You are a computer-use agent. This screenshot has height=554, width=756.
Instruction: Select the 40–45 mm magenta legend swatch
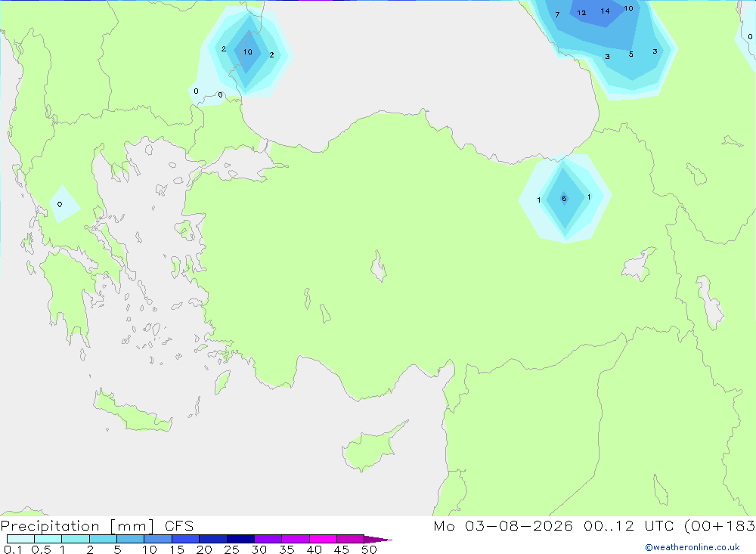(x=323, y=539)
